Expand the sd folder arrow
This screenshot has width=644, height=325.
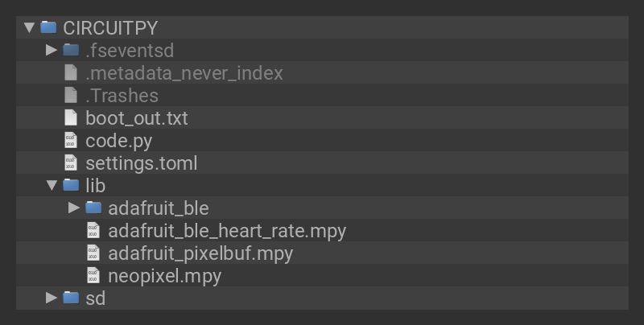[x=52, y=298]
